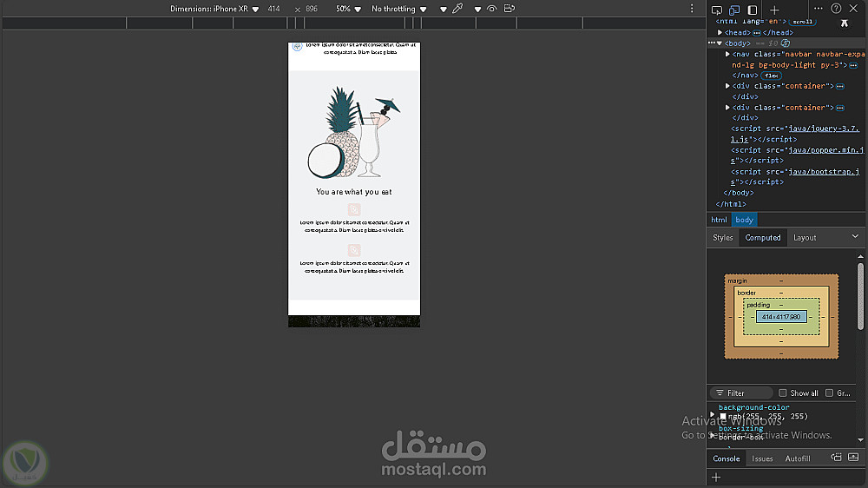The width and height of the screenshot is (868, 488).
Task: Open dropdown arrow right of the eyedropper
Action: pyautogui.click(x=477, y=10)
